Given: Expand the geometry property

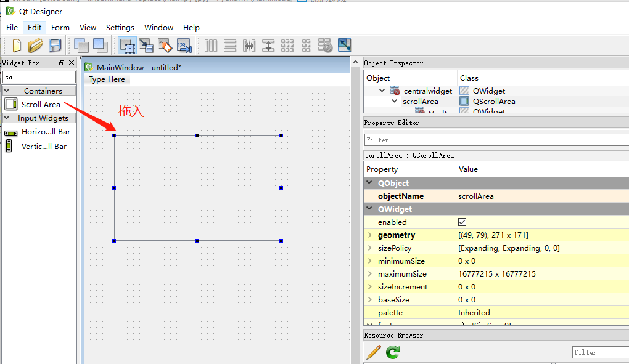Looking at the screenshot, I should point(370,235).
